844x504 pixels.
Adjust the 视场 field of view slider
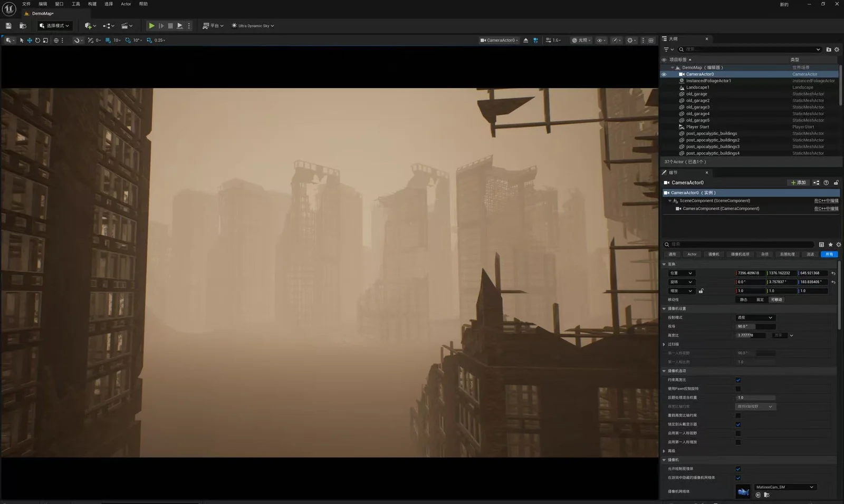click(x=755, y=327)
